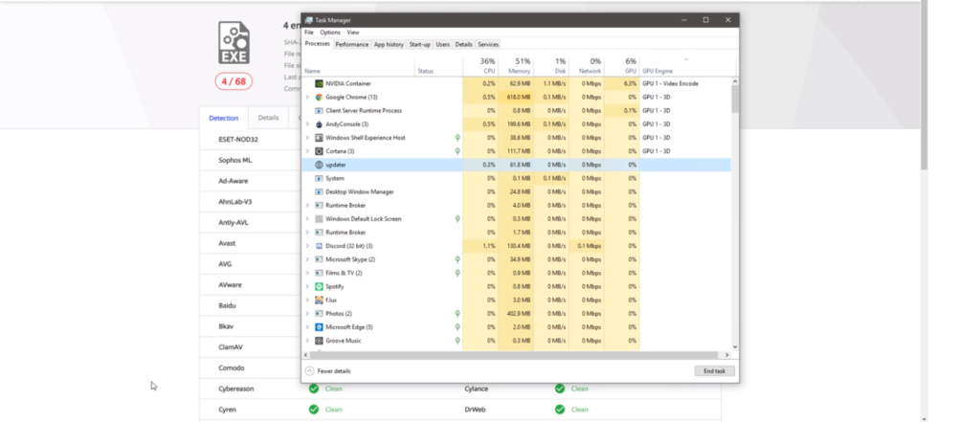Click the green Clean checkmark beside Cylance
The width and height of the screenshot is (980, 422).
point(560,389)
